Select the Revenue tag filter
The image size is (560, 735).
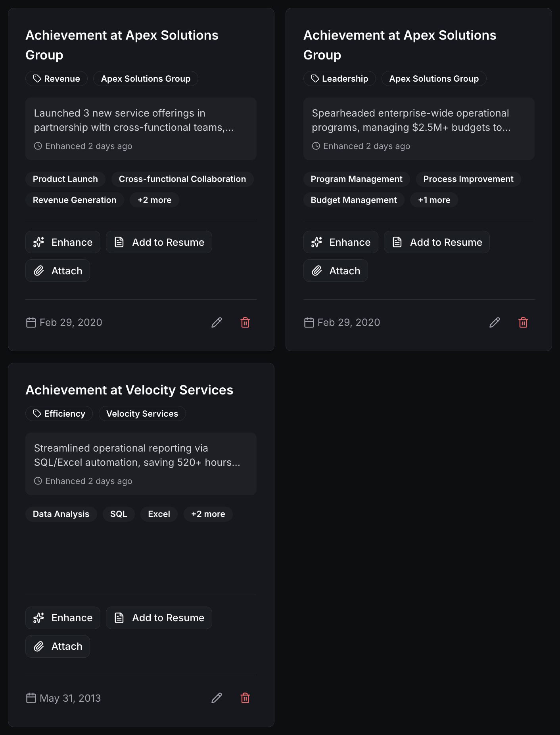[x=56, y=78]
